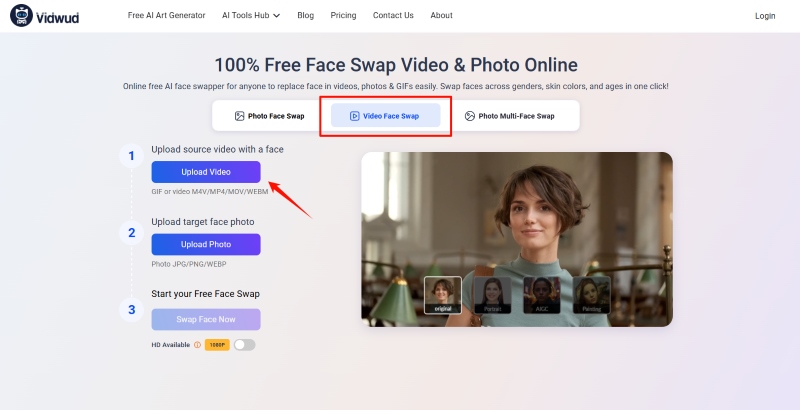This screenshot has height=410, width=800.
Task: Switch to Photo Multi-Face Swap tab
Action: click(x=509, y=116)
